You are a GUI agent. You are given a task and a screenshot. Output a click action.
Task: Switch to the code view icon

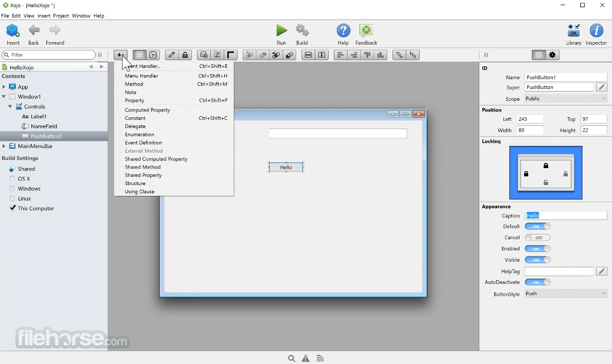[153, 55]
